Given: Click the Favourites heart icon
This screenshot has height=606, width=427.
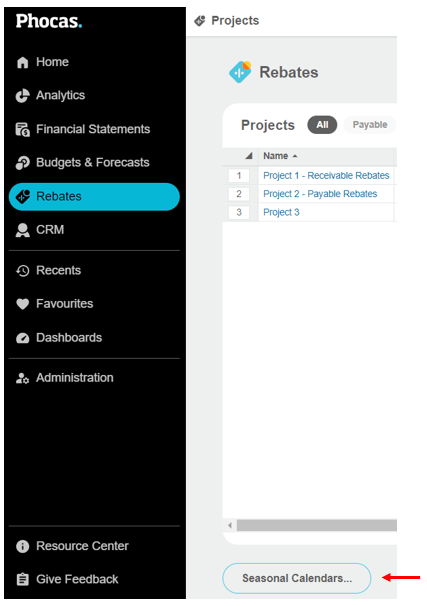Looking at the screenshot, I should (22, 304).
